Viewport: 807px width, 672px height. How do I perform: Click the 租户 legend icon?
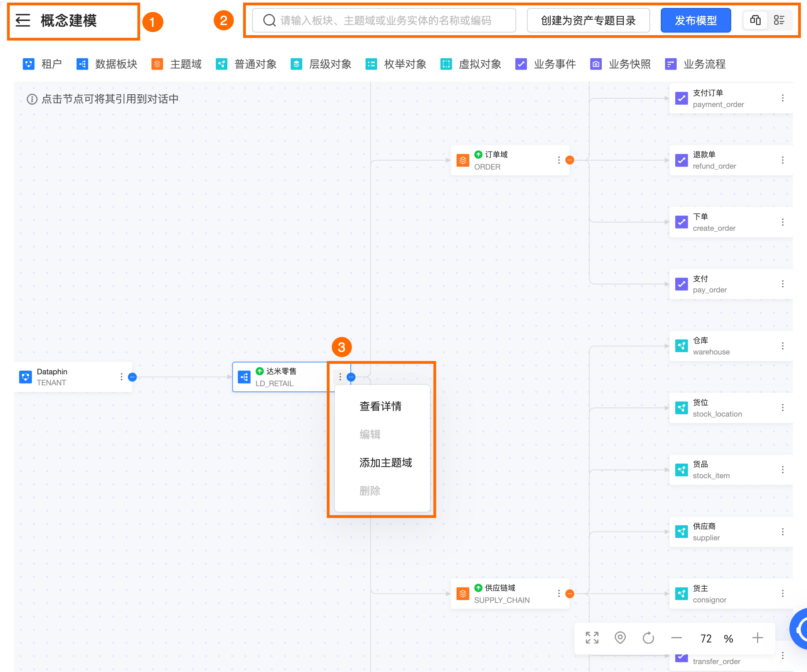coord(29,64)
